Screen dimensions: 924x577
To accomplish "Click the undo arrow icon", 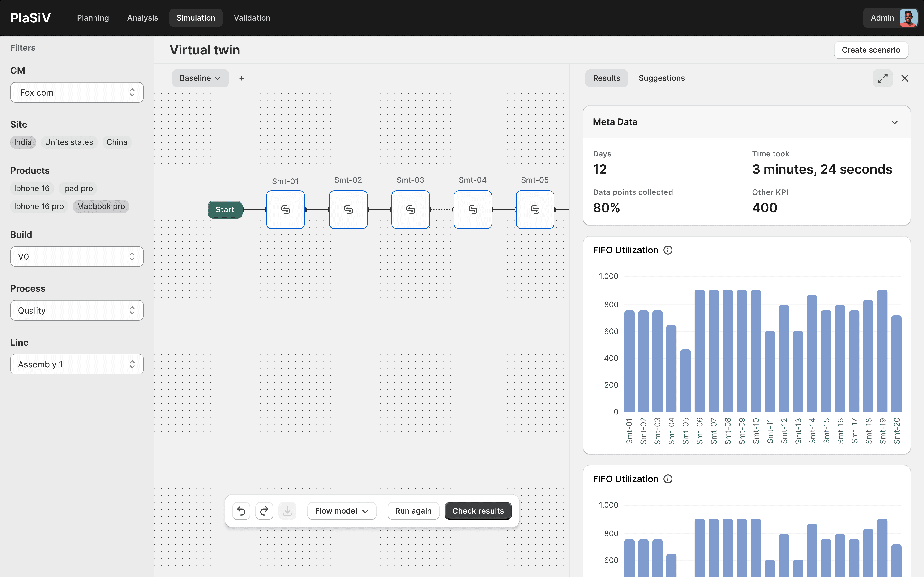I will click(241, 511).
